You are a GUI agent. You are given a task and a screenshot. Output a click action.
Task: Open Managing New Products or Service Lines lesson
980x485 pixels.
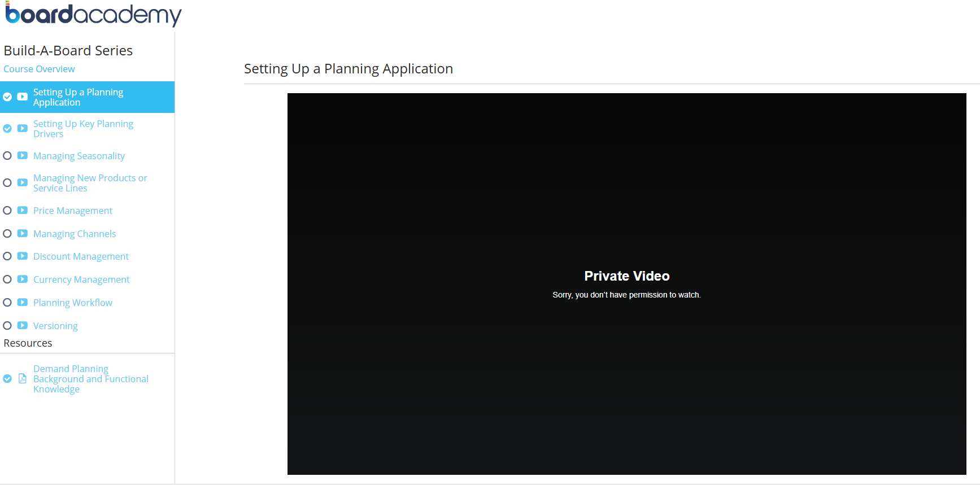[x=90, y=183]
